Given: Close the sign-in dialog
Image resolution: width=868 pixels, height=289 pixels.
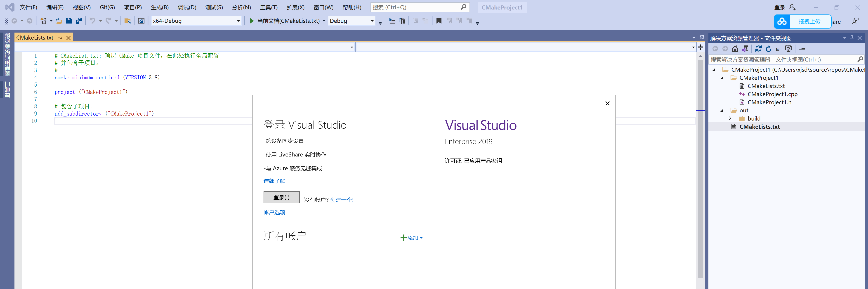Looking at the screenshot, I should pyautogui.click(x=608, y=103).
